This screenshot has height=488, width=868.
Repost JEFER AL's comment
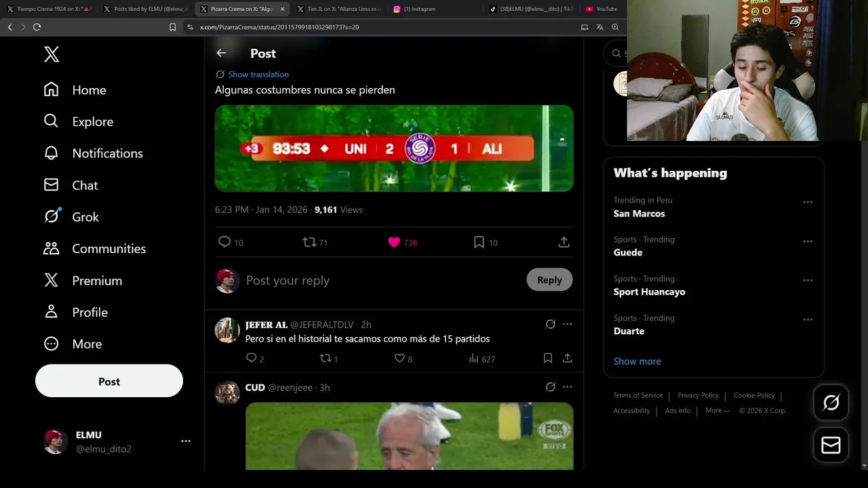pos(325,358)
